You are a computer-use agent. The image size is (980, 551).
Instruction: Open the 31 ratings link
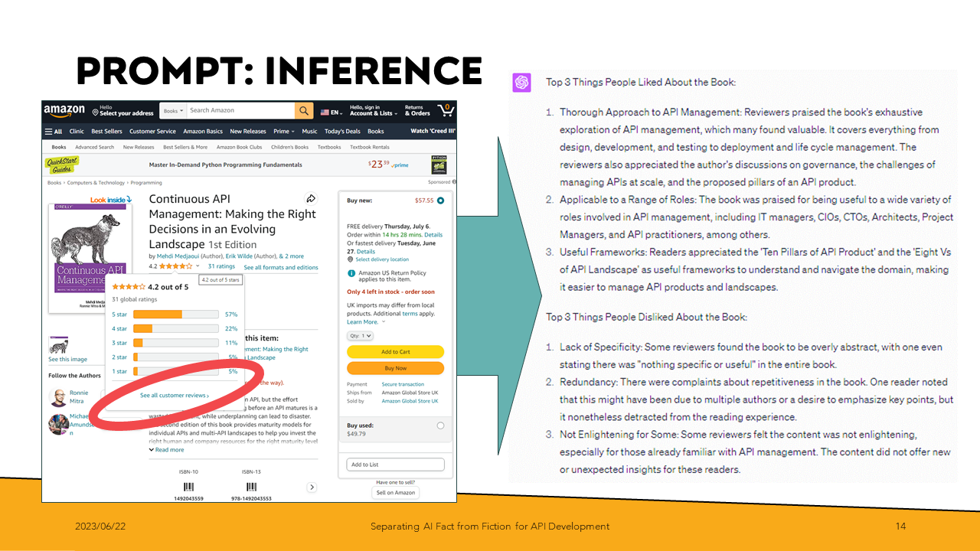(x=221, y=266)
